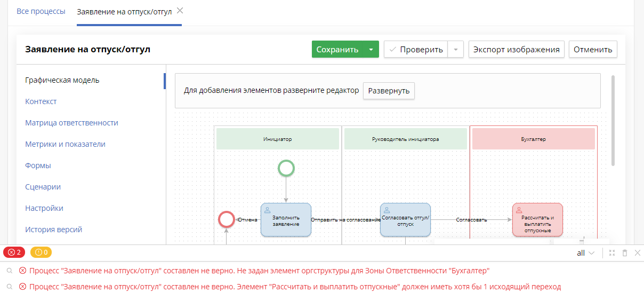This screenshot has width=644, height=300.
Task: Select the red end event circle
Action: (227, 219)
